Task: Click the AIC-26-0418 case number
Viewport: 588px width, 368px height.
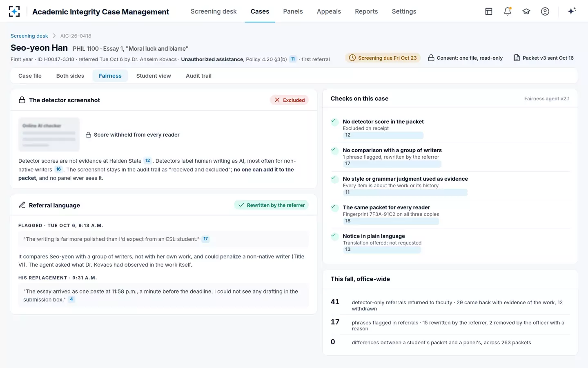Action: click(x=76, y=36)
